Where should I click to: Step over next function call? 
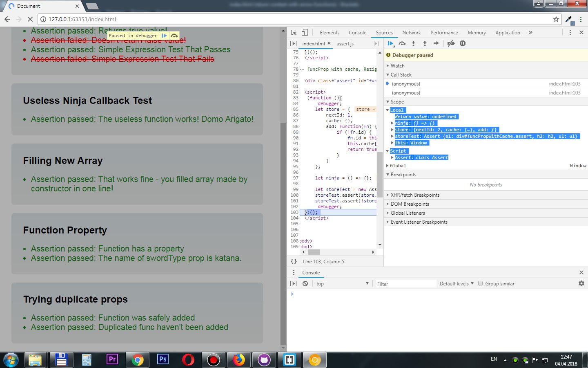(x=402, y=43)
